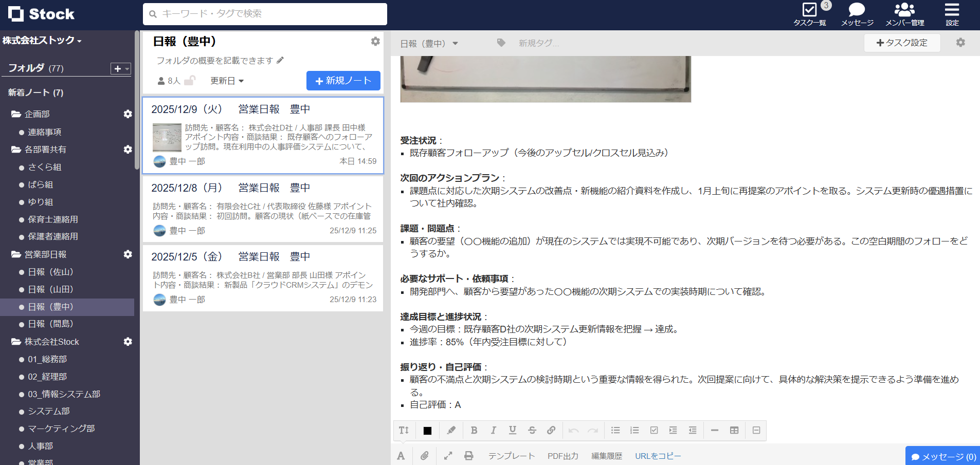Attach a file with the paperclip icon
The height and width of the screenshot is (465, 980).
425,456
